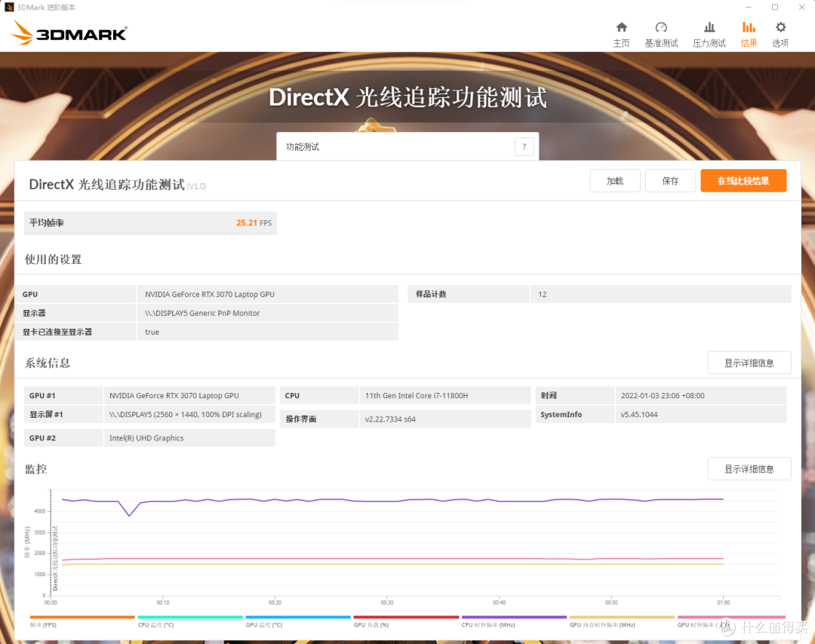This screenshot has width=815, height=644.
Task: Click the 在线比较结果 button
Action: tap(743, 180)
